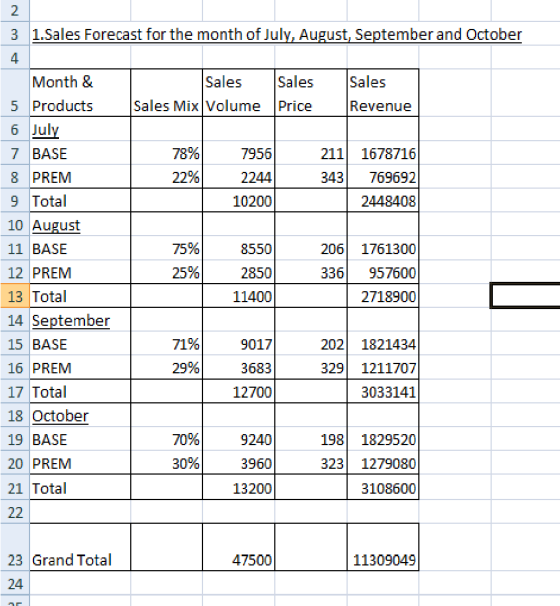
Task: Click the sales price cell 206
Action: click(x=311, y=249)
